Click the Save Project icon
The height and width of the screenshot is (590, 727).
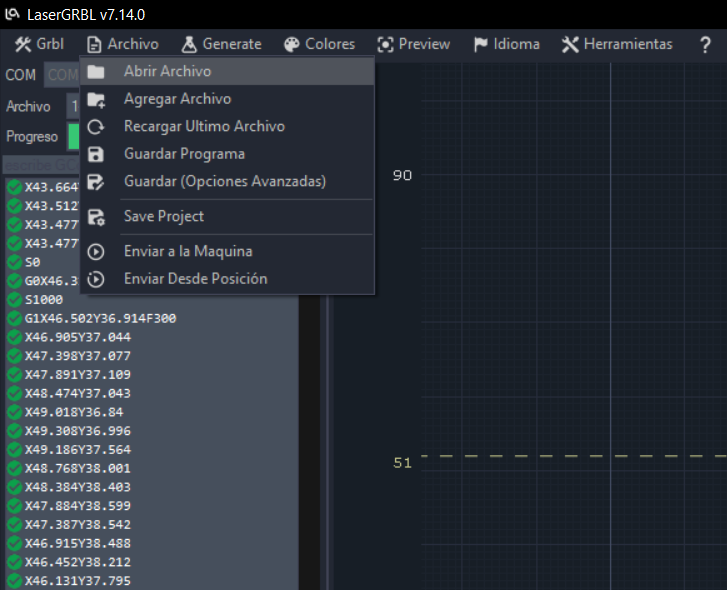pos(96,217)
